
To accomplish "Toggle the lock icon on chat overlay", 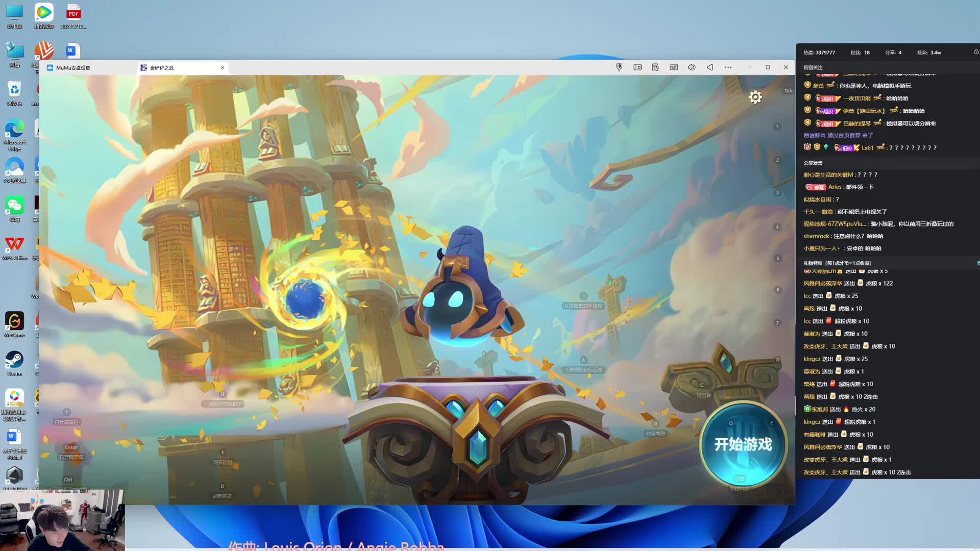I will 976,52.
